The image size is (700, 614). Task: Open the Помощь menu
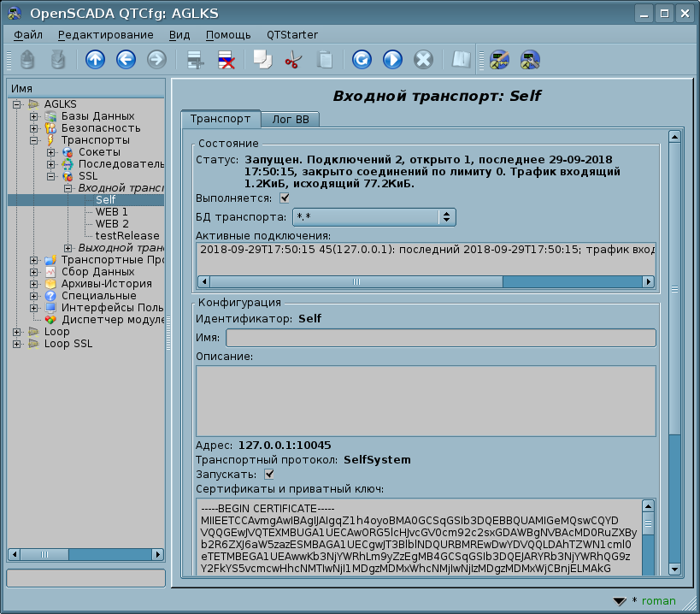(228, 35)
